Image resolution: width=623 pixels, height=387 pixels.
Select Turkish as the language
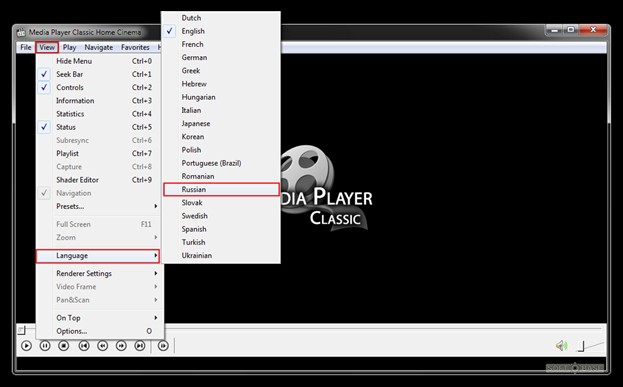click(x=221, y=242)
